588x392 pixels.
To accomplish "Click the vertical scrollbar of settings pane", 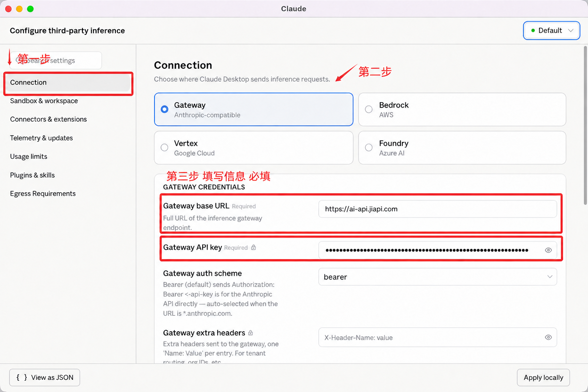I will (x=586, y=125).
